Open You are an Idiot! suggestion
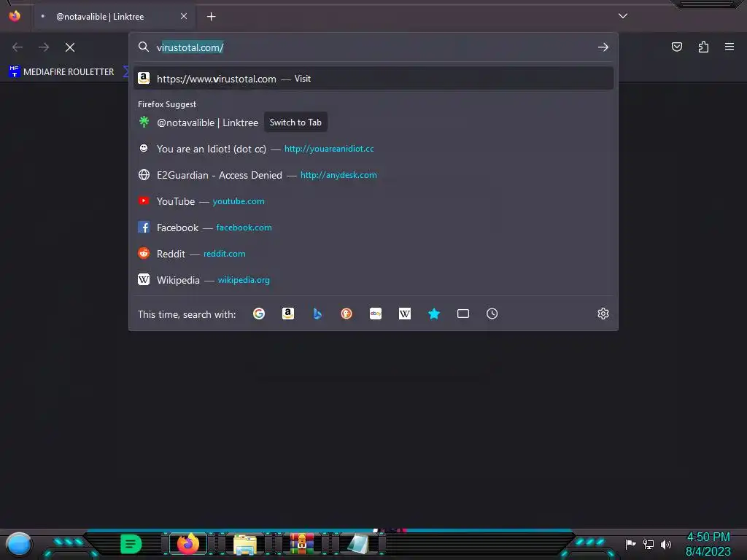The width and height of the screenshot is (747, 560). pyautogui.click(x=373, y=149)
